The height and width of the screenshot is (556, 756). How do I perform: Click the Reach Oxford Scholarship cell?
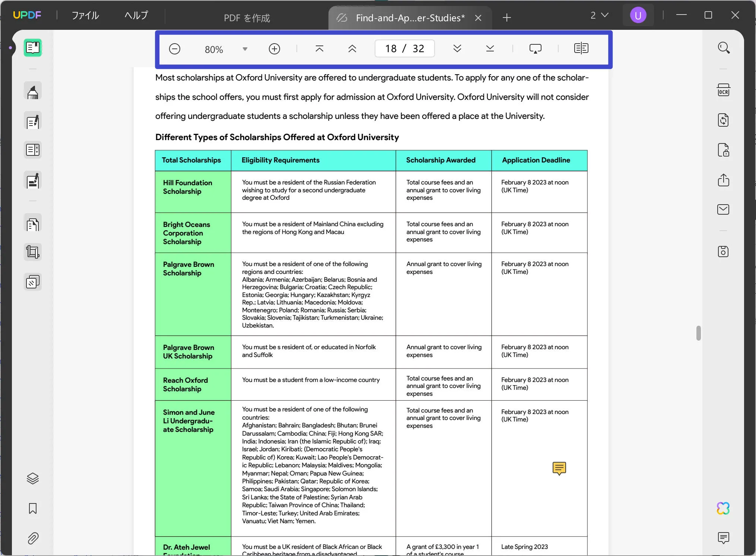click(x=193, y=385)
